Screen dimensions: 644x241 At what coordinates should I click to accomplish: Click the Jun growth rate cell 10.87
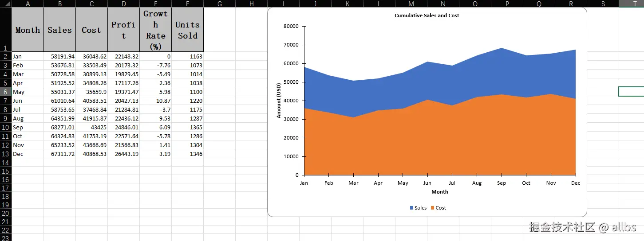(x=155, y=101)
